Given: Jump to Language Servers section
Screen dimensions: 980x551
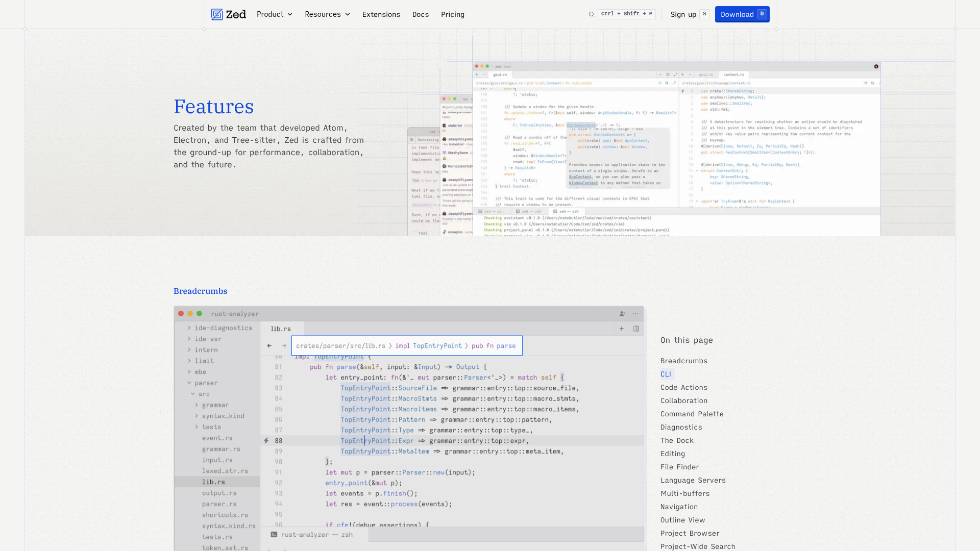Looking at the screenshot, I should [693, 480].
